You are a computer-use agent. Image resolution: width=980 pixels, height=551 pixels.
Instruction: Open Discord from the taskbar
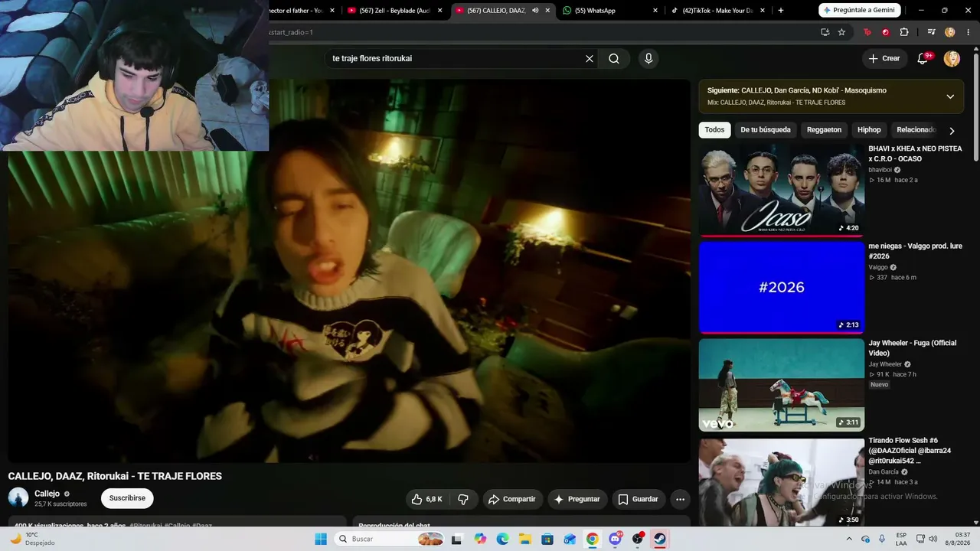615,539
